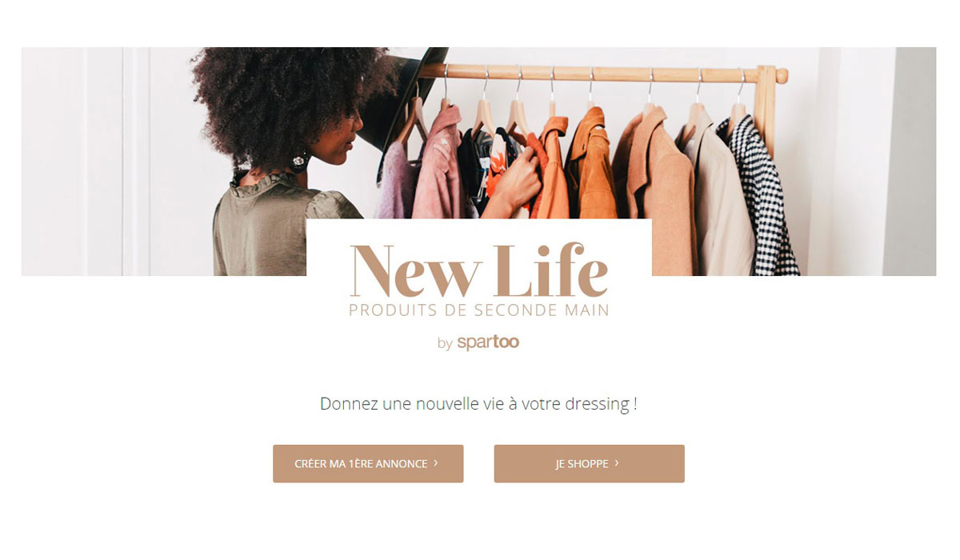Click the chevron arrow next to Je shoppe
Image resolution: width=960 pixels, height=560 pixels.
click(618, 463)
